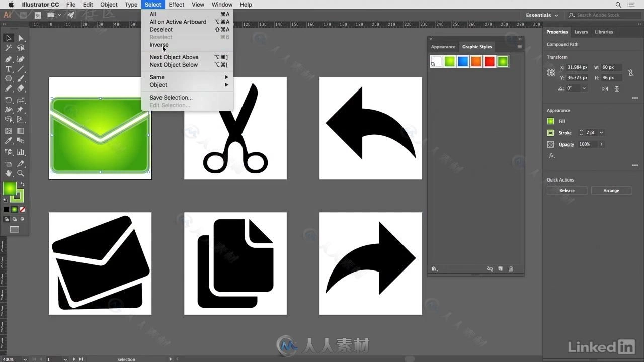
Task: Toggle constrain width and height proportions
Action: click(x=631, y=72)
